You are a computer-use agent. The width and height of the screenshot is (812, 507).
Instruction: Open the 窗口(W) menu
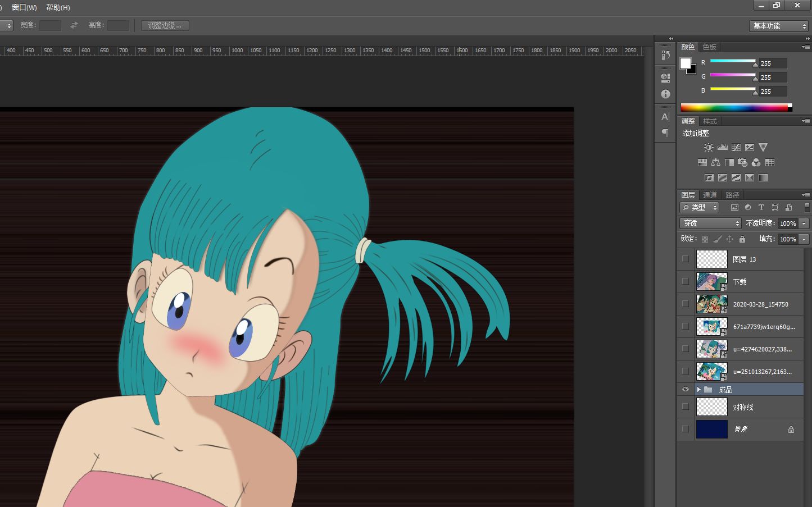[x=24, y=7]
